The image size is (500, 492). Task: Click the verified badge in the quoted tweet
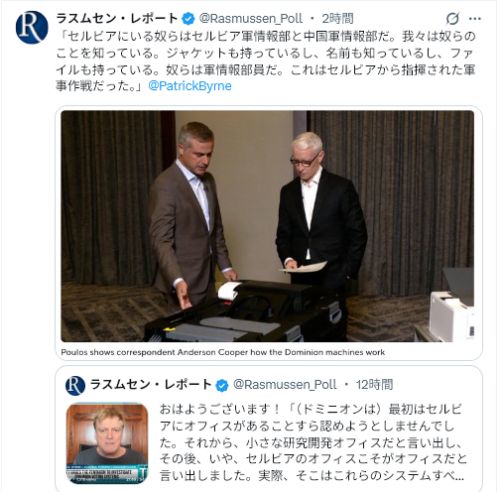click(x=222, y=385)
